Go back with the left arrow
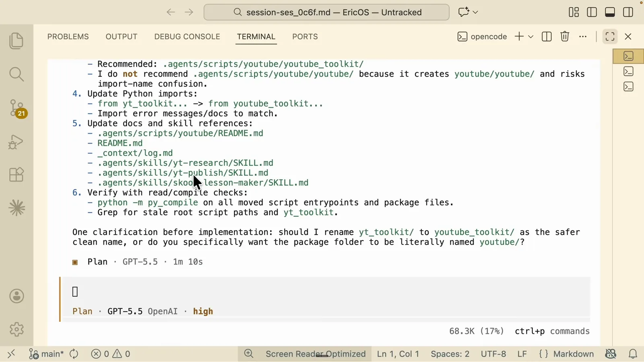The width and height of the screenshot is (644, 362). tap(171, 12)
